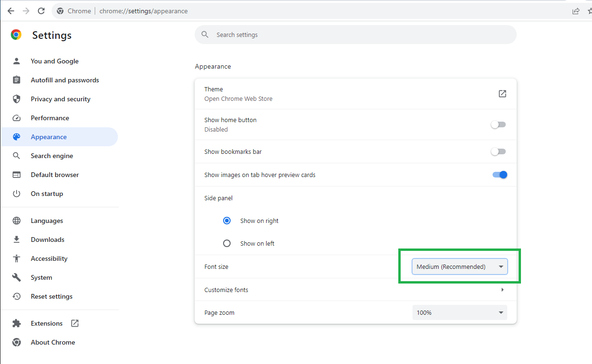Select the Show on left radio button
The width and height of the screenshot is (592, 364).
coord(227,243)
